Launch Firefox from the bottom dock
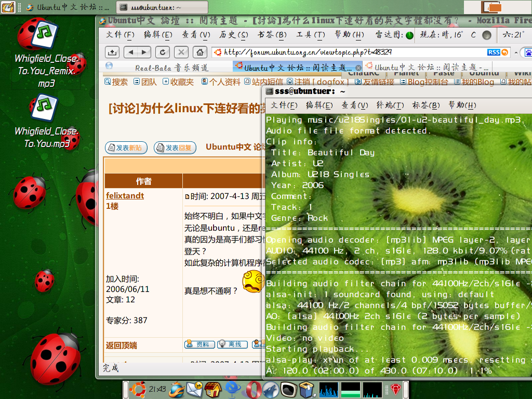 coord(177,390)
